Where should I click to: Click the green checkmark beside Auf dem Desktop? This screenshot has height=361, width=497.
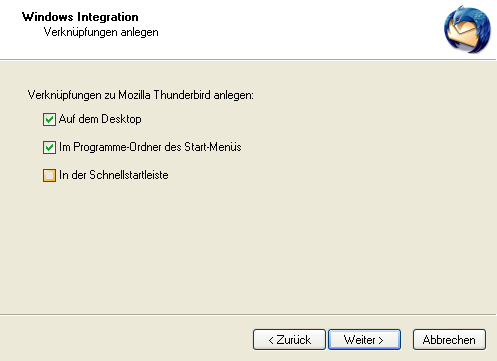pos(49,119)
